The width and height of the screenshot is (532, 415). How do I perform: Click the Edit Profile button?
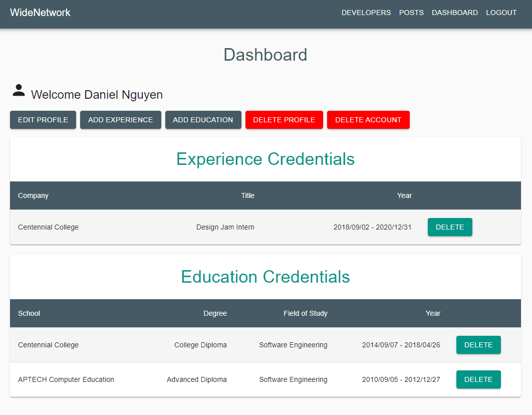43,120
